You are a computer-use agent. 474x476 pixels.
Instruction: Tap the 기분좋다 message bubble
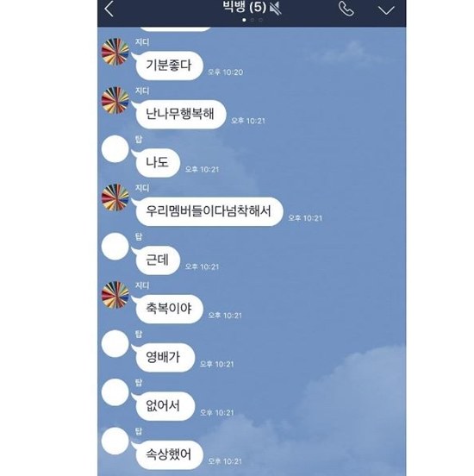169,66
